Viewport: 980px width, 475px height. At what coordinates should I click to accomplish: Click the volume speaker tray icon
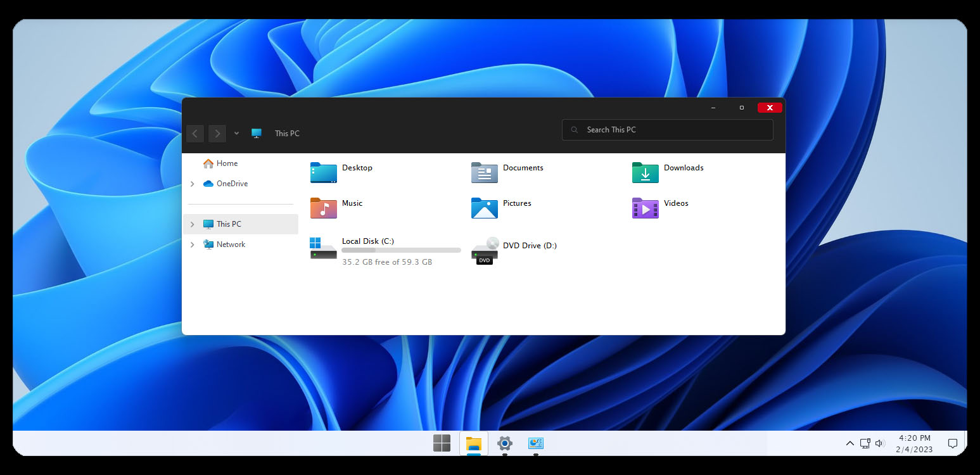click(x=880, y=443)
